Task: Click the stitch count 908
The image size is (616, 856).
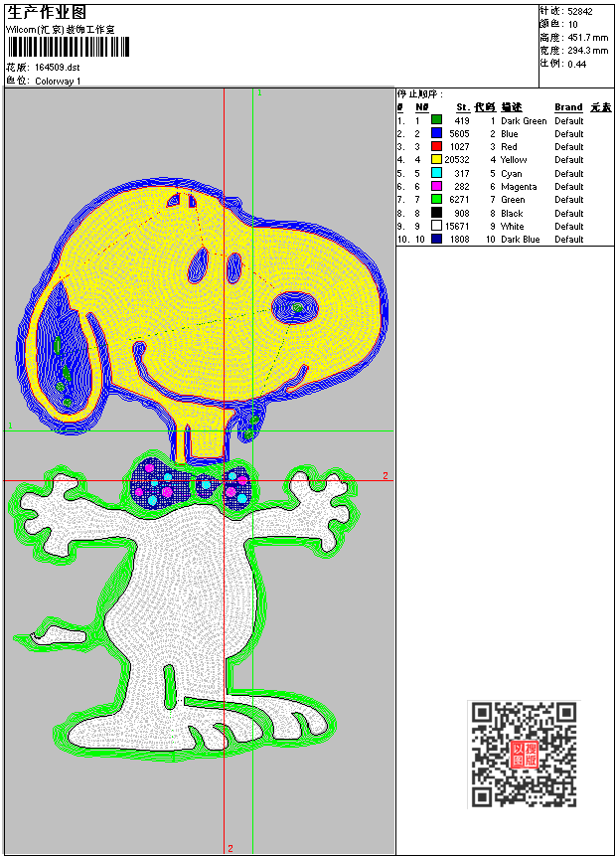Action: coord(462,214)
